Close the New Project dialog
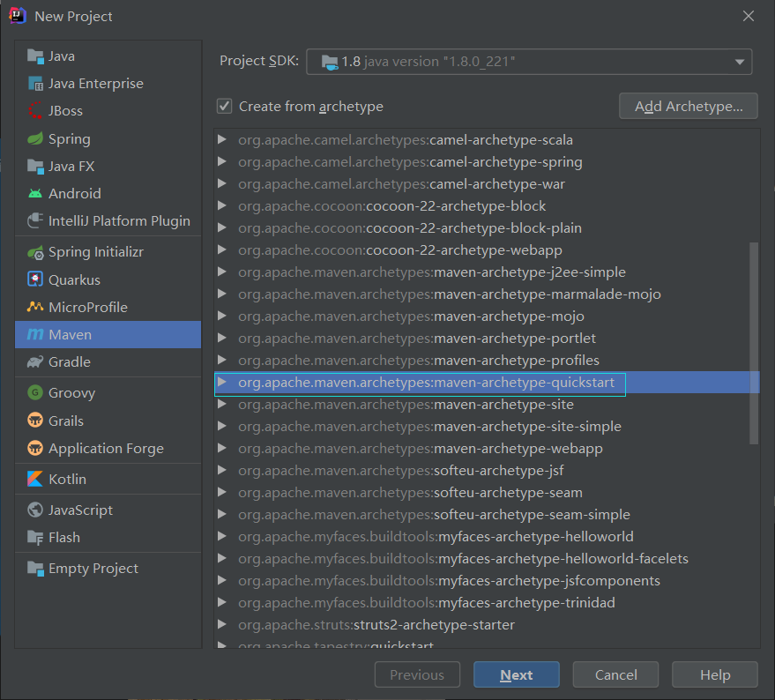Image resolution: width=775 pixels, height=700 pixels. point(749,17)
